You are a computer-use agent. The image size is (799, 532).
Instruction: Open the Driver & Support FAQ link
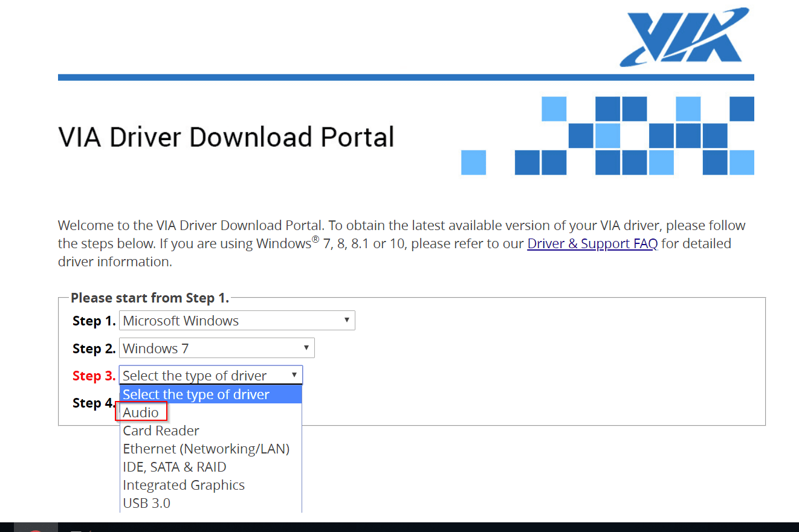592,243
